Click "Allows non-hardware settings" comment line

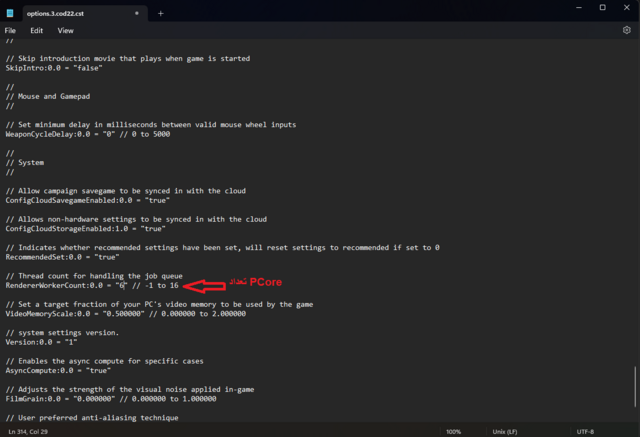click(x=136, y=219)
